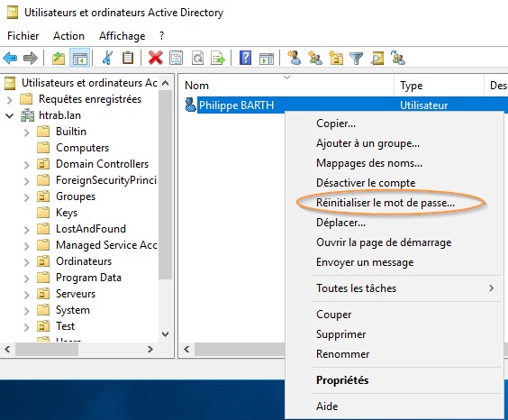
Task: Open the Affichage menu
Action: coord(122,36)
